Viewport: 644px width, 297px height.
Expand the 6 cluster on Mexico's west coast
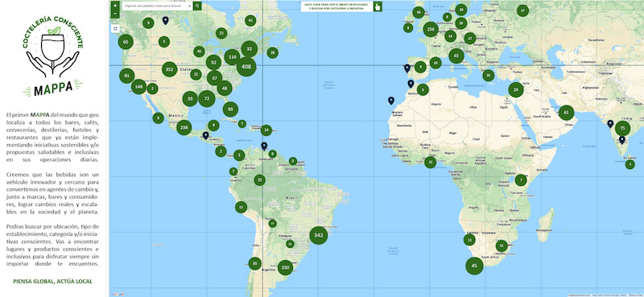158,118
